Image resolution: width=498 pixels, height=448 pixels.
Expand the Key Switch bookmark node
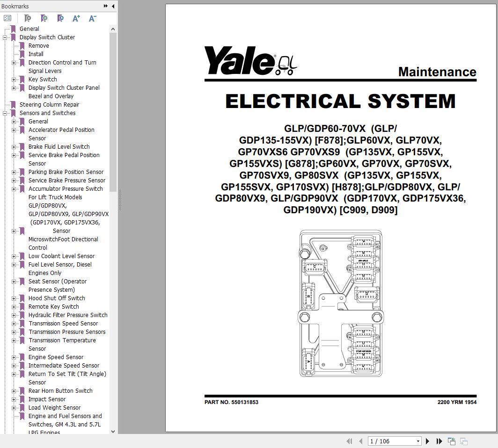pos(14,79)
